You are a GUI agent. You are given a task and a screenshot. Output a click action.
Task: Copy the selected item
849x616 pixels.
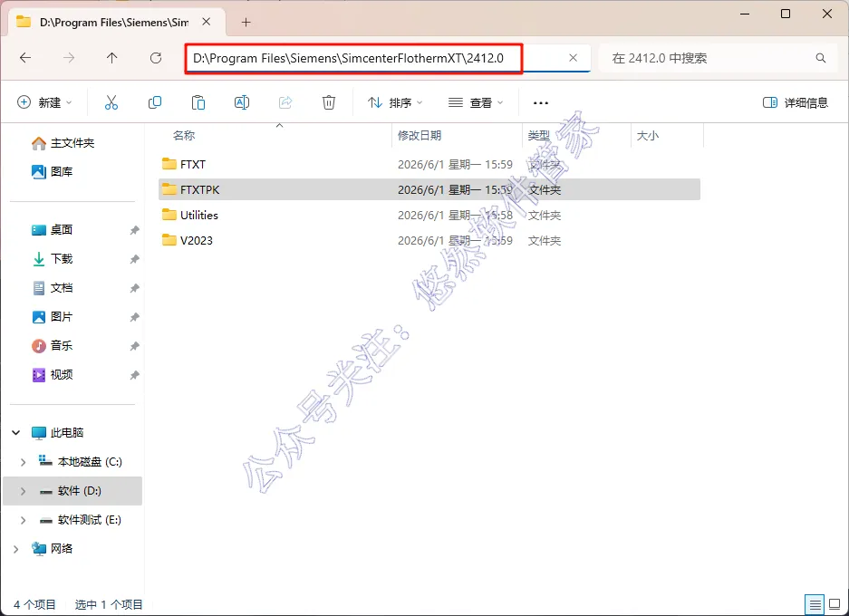(x=155, y=102)
